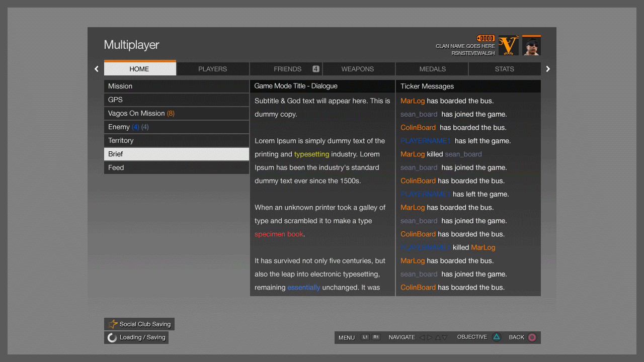
Task: Click the blue 'essentially' link in dialogue
Action: pos(303,288)
